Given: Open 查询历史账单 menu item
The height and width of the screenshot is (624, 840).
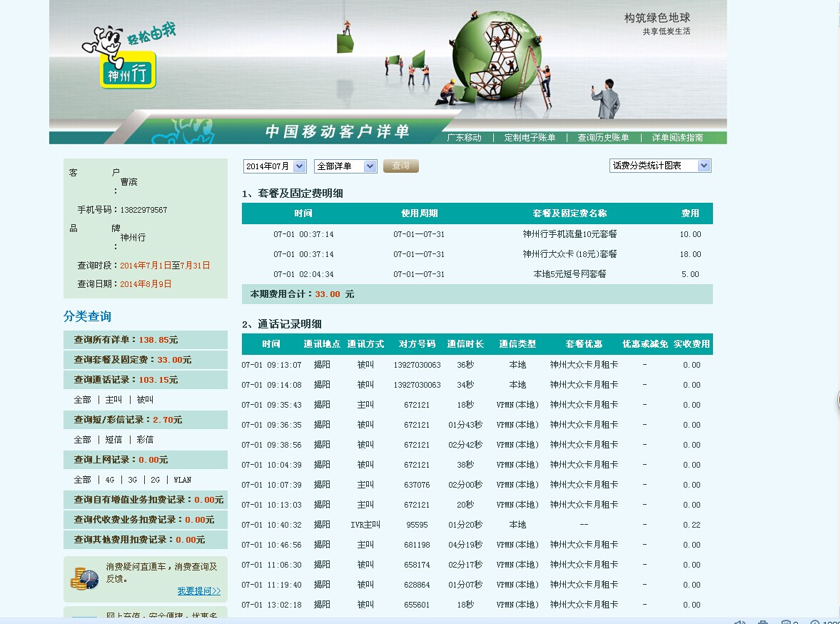Looking at the screenshot, I should 602,138.
